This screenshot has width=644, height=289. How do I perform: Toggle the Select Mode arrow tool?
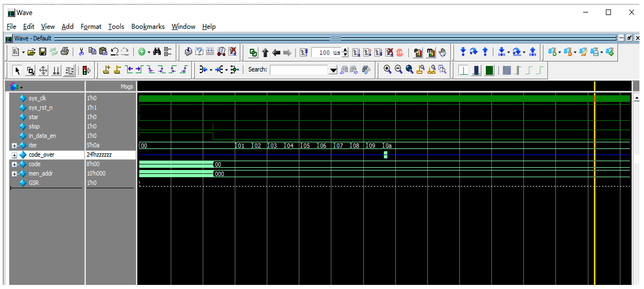(17, 70)
